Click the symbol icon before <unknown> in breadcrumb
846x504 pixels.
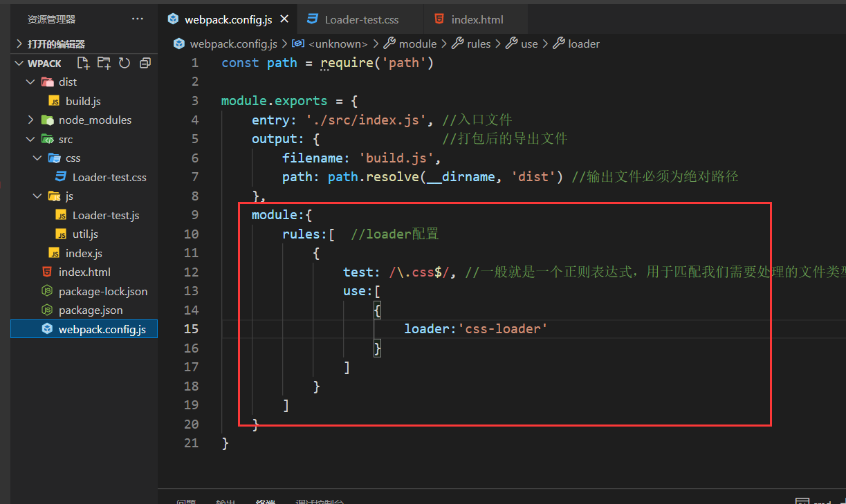[297, 43]
